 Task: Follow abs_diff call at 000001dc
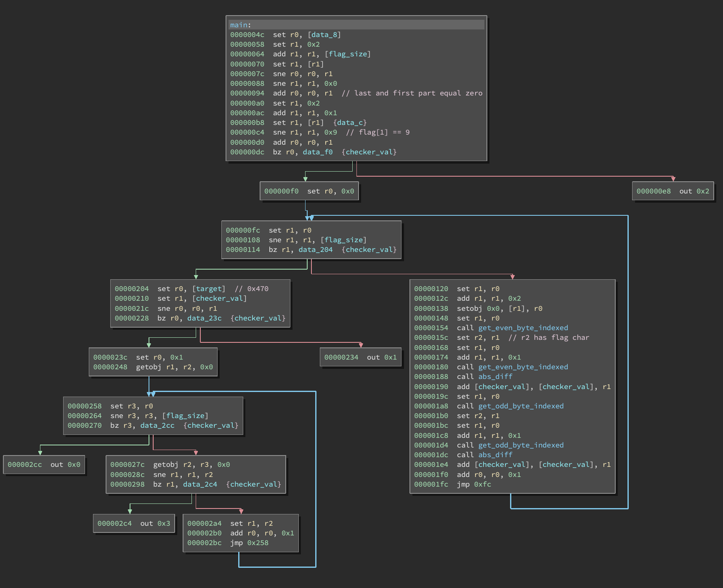(495, 455)
